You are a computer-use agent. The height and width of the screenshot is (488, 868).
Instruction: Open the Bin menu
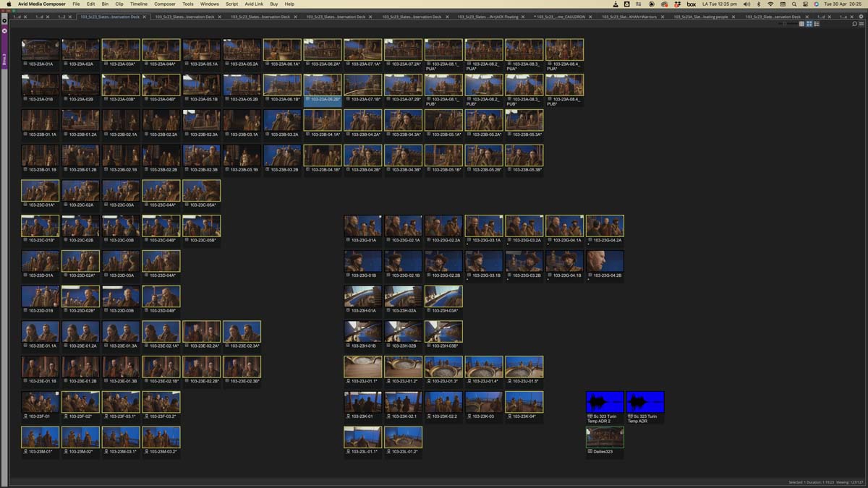tap(105, 4)
